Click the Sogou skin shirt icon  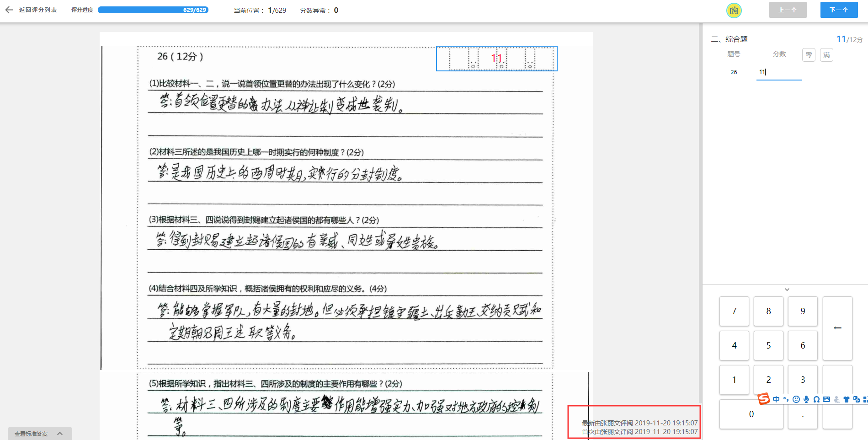847,399
